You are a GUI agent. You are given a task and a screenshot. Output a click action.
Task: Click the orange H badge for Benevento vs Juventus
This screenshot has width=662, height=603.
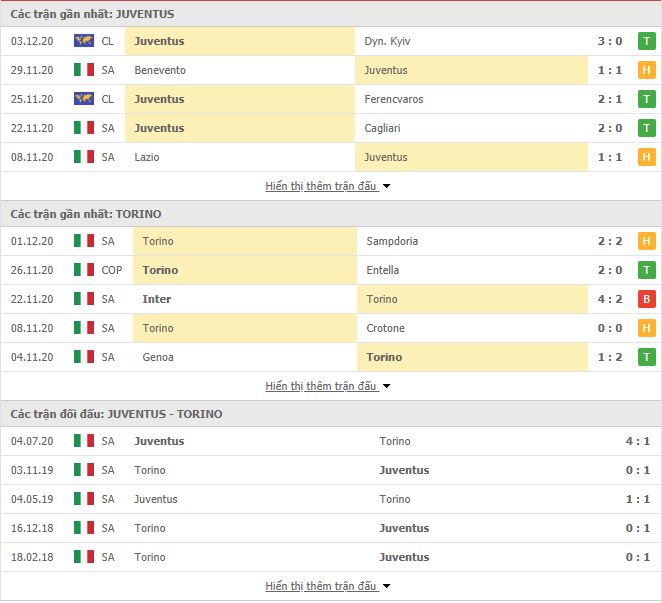[x=646, y=70]
